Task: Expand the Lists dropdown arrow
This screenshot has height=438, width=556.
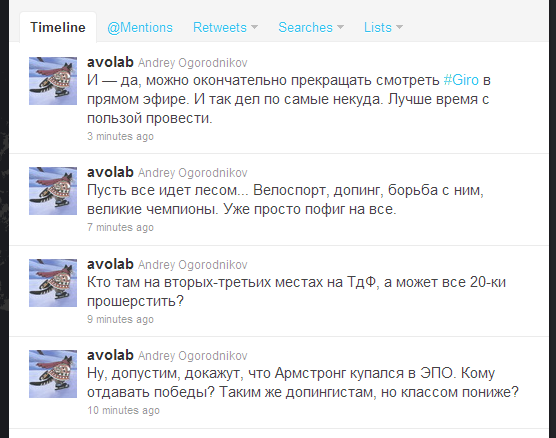Action: coord(399,27)
